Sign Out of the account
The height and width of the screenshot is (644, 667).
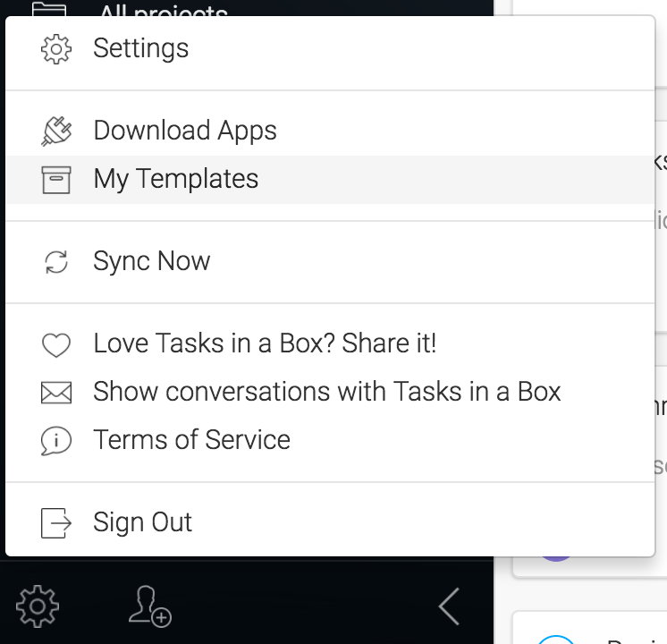(x=143, y=522)
